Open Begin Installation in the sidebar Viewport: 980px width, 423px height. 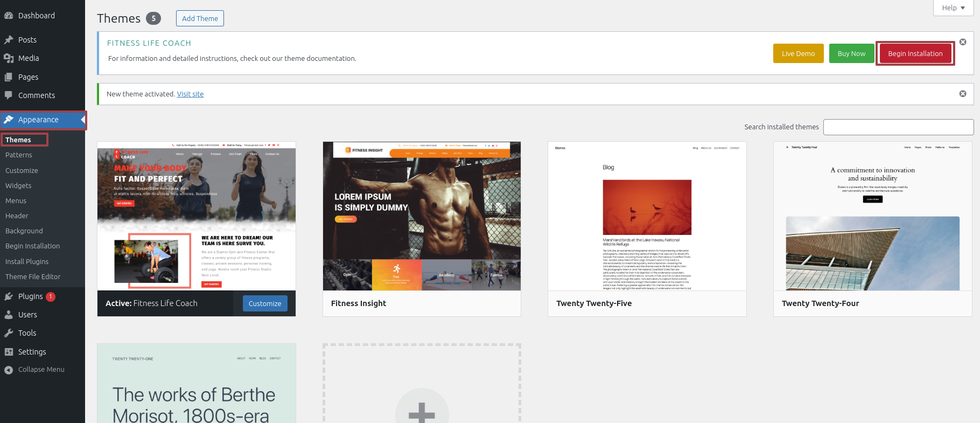(x=32, y=246)
